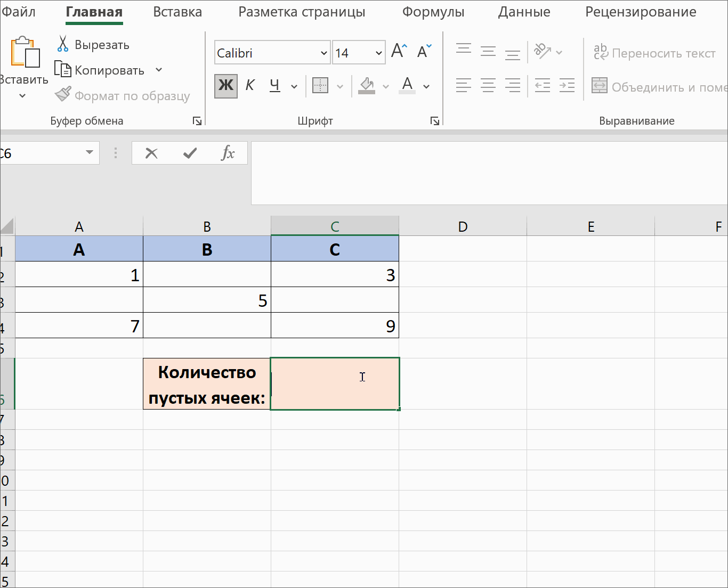Open font color dropdown arrow
Image resolution: width=728 pixels, height=588 pixels.
click(x=426, y=86)
